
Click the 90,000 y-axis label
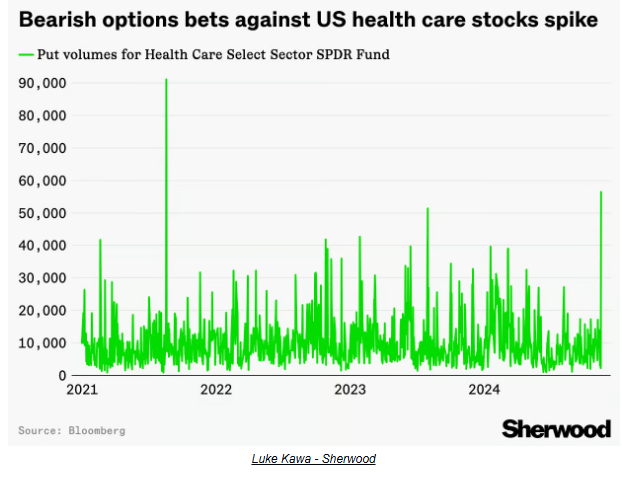coord(43,83)
